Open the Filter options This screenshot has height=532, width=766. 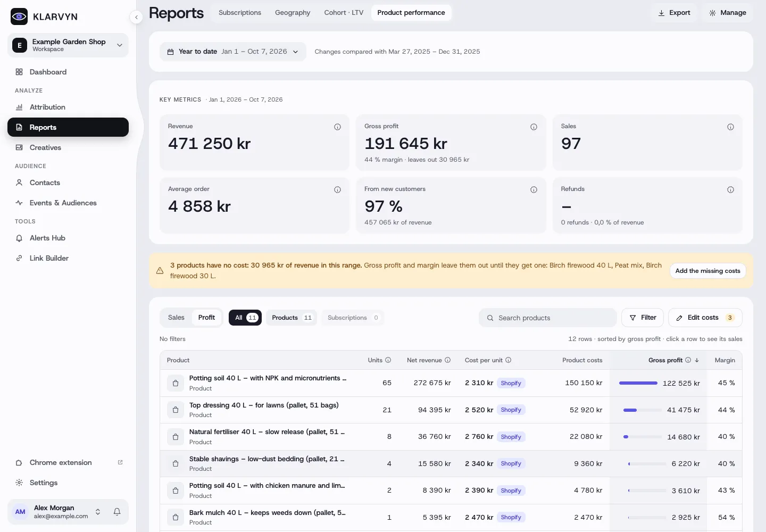click(x=643, y=318)
